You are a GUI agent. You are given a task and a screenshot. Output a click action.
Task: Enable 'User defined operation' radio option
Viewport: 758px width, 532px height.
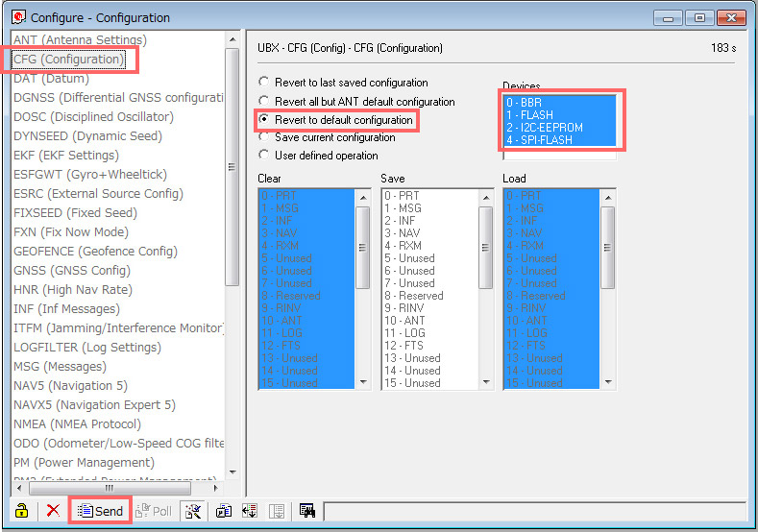pyautogui.click(x=264, y=156)
